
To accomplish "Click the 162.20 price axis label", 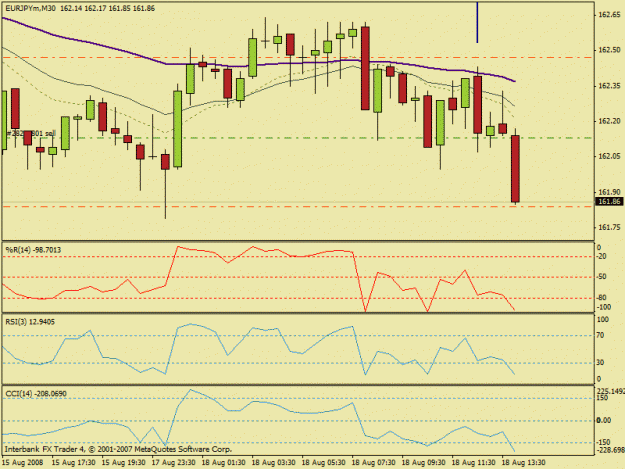I will [609, 121].
